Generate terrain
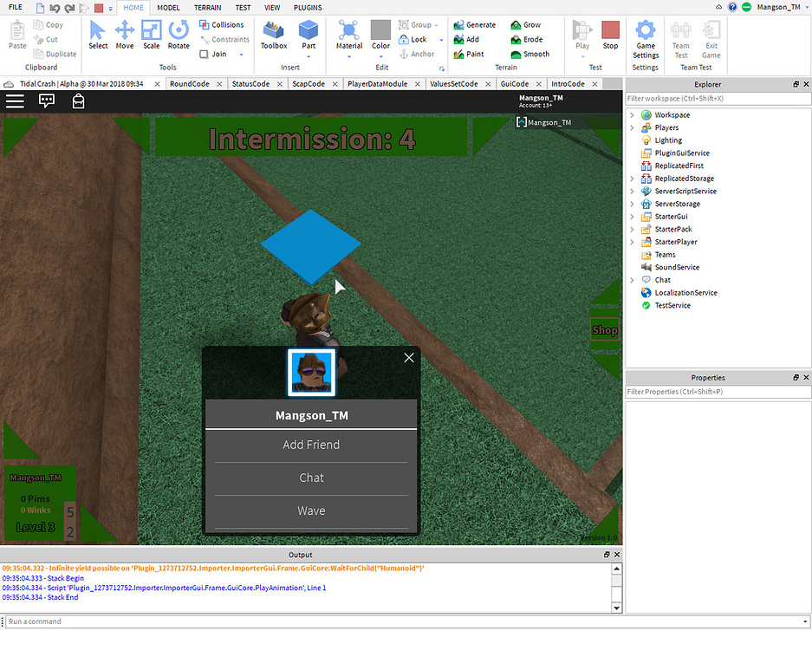812x650 pixels. 474,25
